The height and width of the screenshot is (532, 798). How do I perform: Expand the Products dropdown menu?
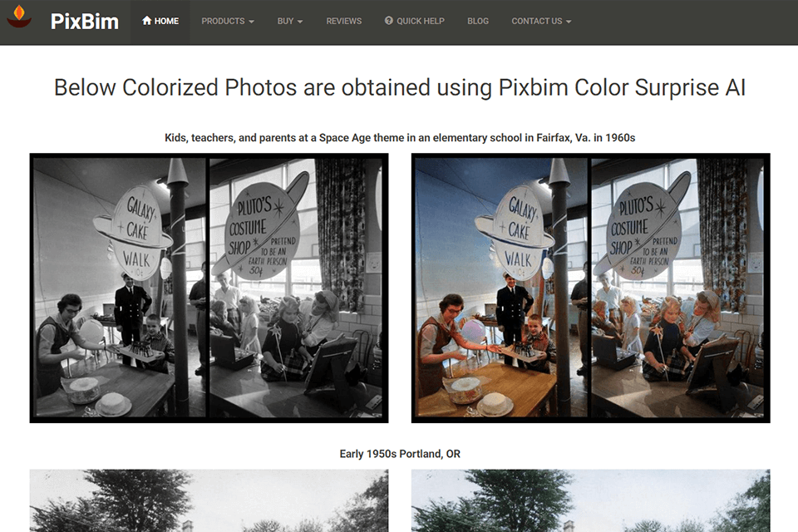[228, 22]
